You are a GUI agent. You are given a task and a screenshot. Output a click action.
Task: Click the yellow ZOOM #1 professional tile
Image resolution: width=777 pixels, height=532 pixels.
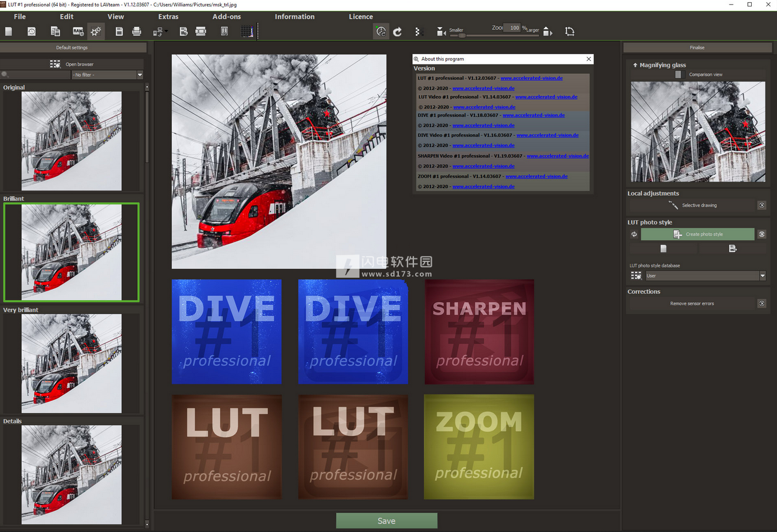click(x=479, y=446)
